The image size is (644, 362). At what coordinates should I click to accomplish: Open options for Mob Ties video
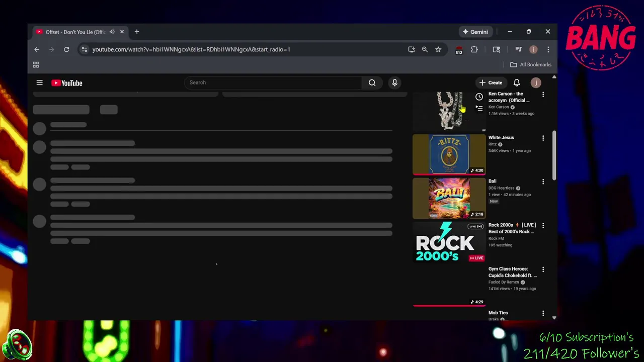[543, 313]
